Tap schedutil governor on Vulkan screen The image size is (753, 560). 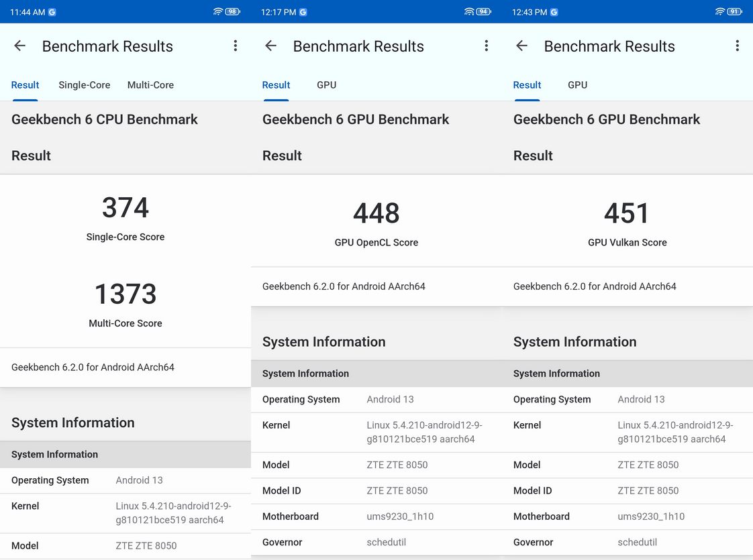tap(638, 543)
